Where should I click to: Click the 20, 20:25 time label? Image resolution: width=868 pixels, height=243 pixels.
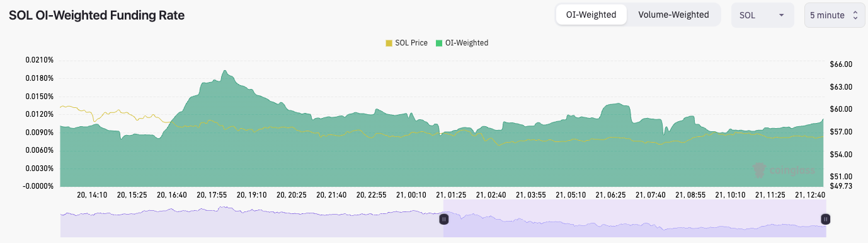(291, 195)
